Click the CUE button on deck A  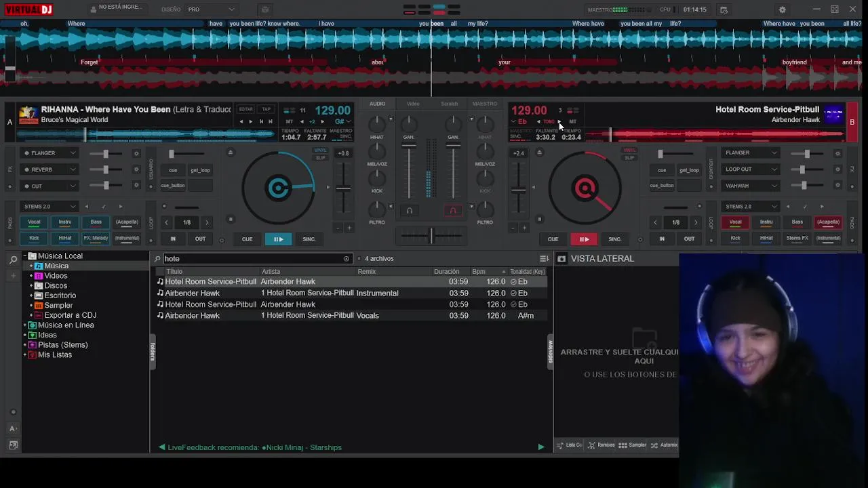pos(247,239)
